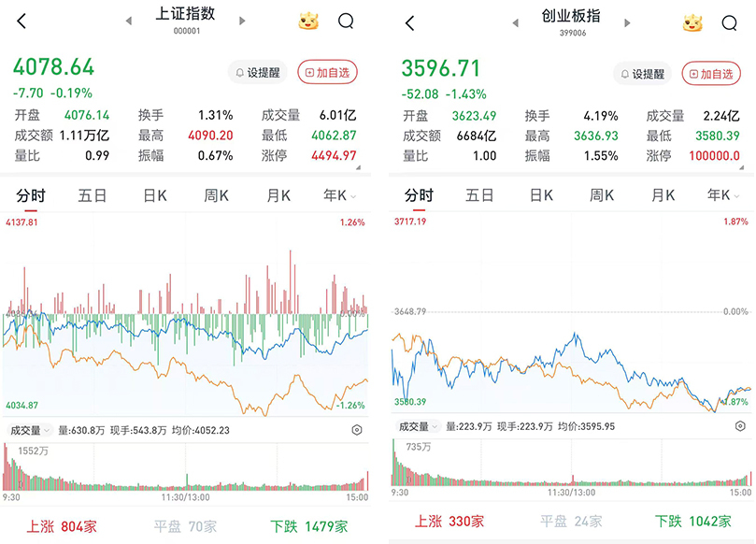Add 上证指数 to watchlist with 加自选
The width and height of the screenshot is (756, 544).
328,72
